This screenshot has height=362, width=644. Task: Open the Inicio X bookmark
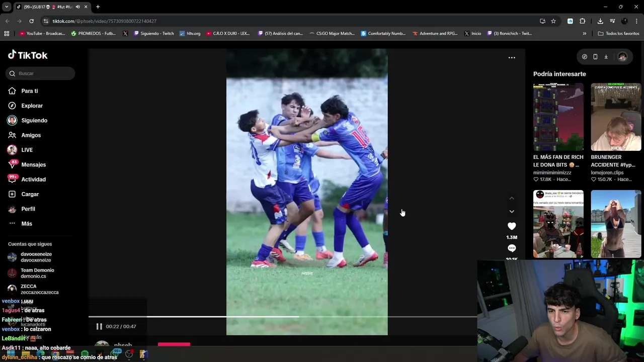(472, 34)
